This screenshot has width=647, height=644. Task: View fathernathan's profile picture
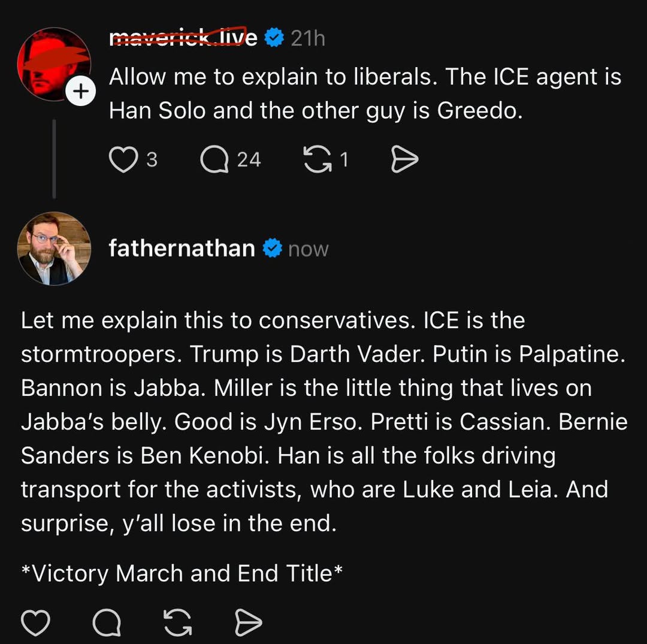[x=55, y=248]
